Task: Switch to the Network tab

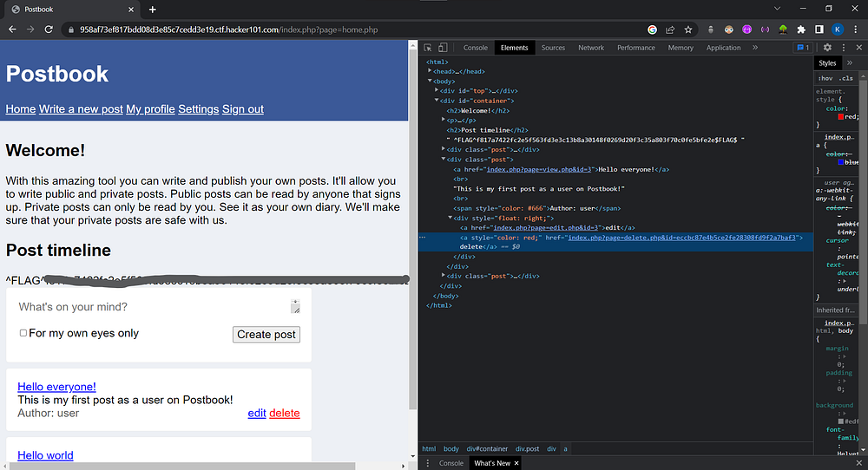Action: click(x=591, y=48)
